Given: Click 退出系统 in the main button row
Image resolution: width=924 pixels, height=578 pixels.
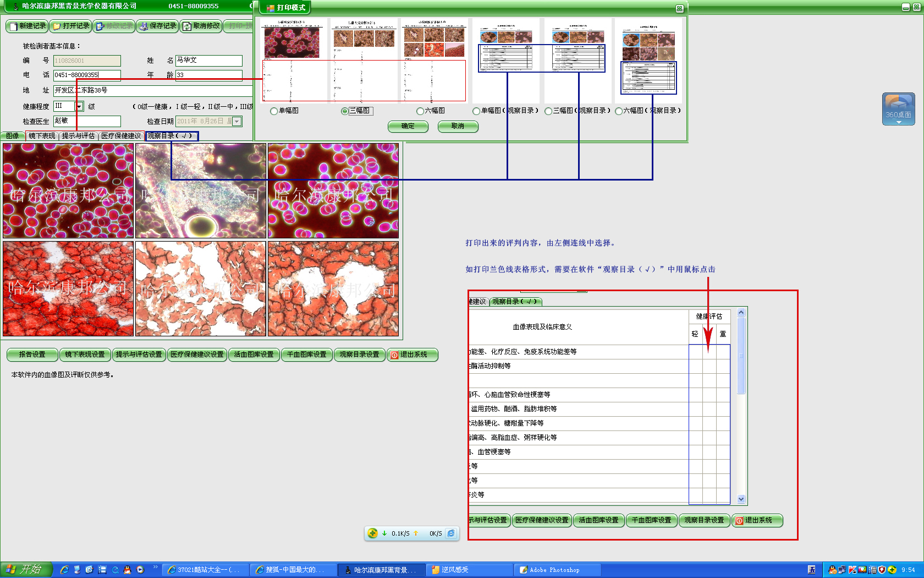Looking at the screenshot, I should pyautogui.click(x=413, y=355).
